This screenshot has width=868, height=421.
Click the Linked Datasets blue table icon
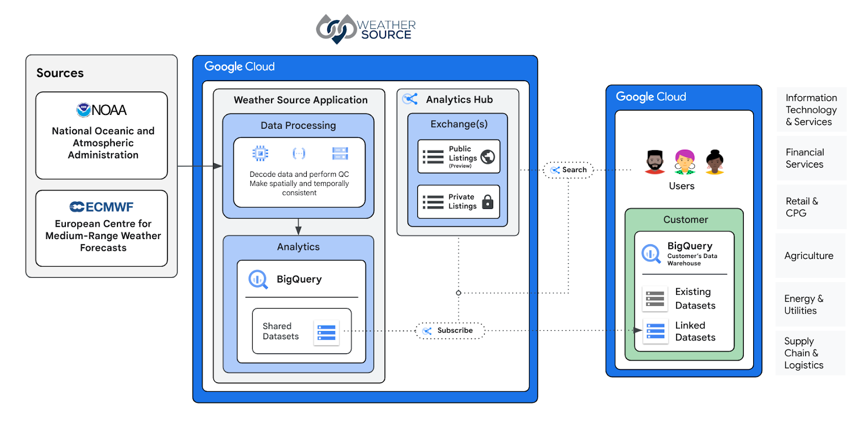656,331
